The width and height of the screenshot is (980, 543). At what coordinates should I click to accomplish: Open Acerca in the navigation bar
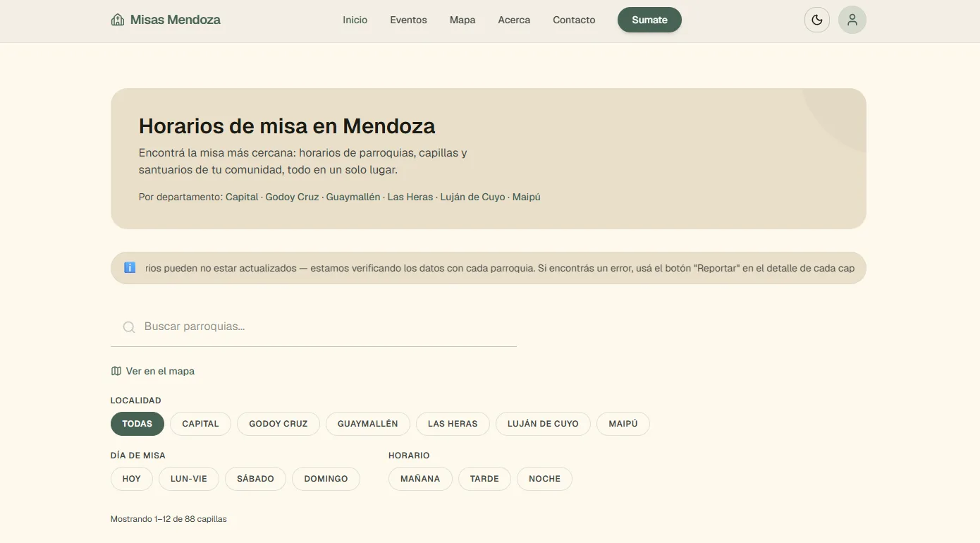514,20
